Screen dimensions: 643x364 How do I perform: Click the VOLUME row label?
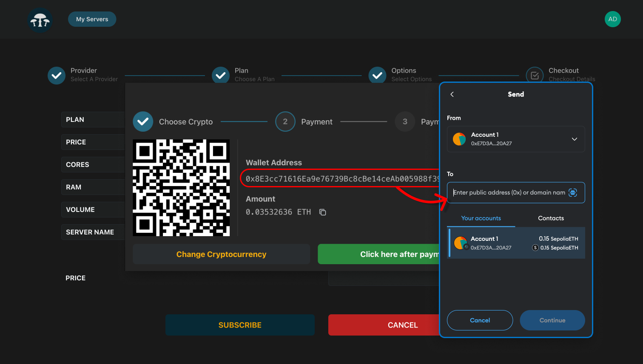80,210
